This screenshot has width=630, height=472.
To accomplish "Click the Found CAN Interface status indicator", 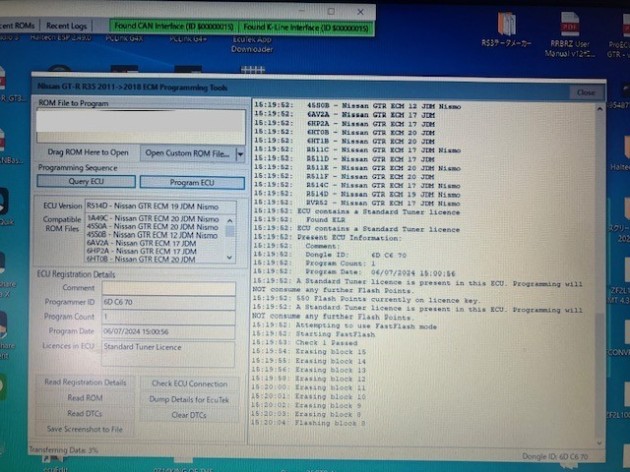I will pyautogui.click(x=174, y=27).
